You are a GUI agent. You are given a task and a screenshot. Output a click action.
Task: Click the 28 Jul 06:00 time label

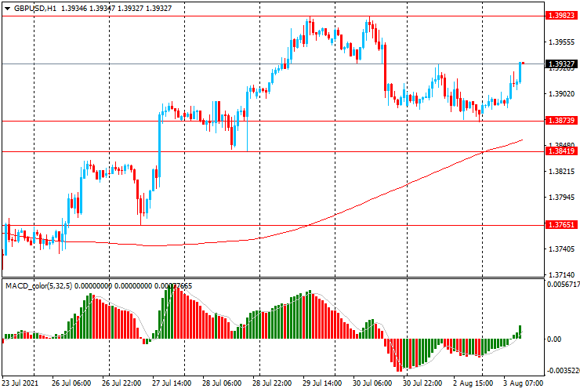222,383
